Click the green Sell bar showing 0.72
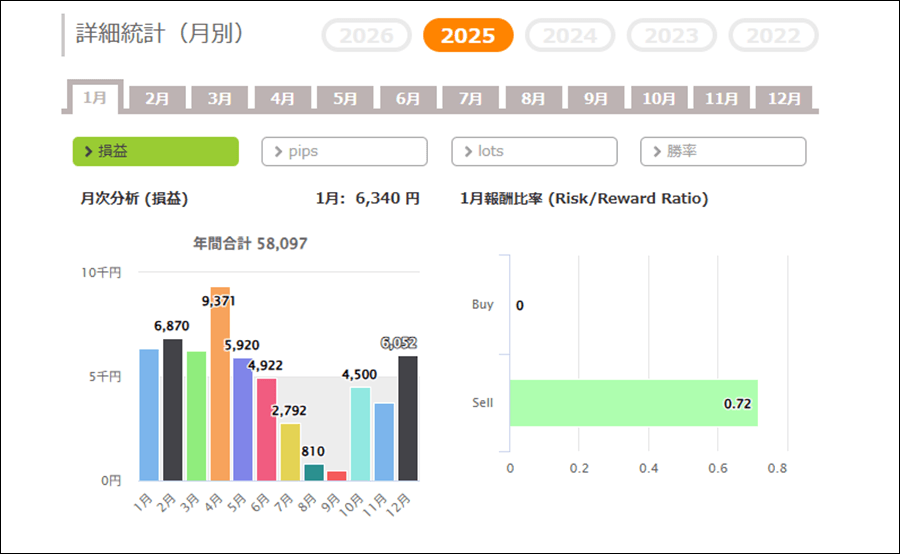The height and width of the screenshot is (554, 900). [632, 403]
